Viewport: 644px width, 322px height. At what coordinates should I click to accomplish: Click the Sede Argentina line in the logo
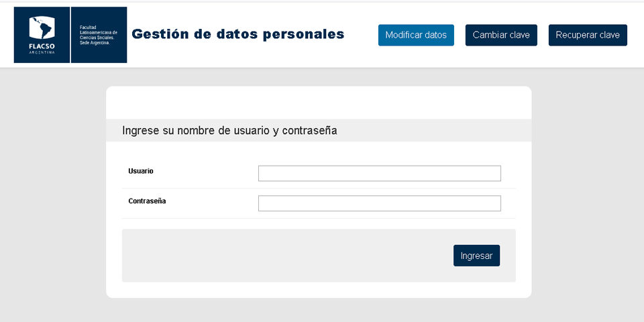tap(95, 43)
